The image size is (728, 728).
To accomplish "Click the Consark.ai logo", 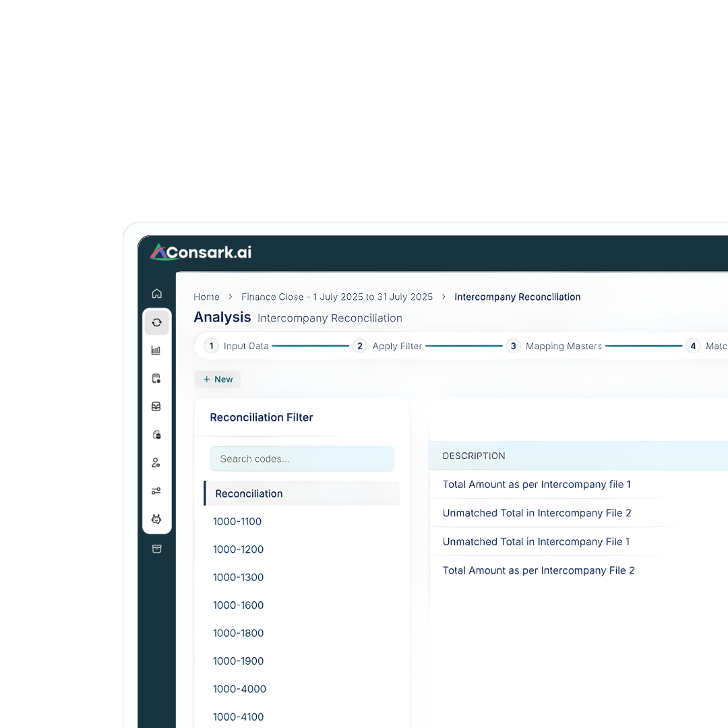I will [201, 253].
